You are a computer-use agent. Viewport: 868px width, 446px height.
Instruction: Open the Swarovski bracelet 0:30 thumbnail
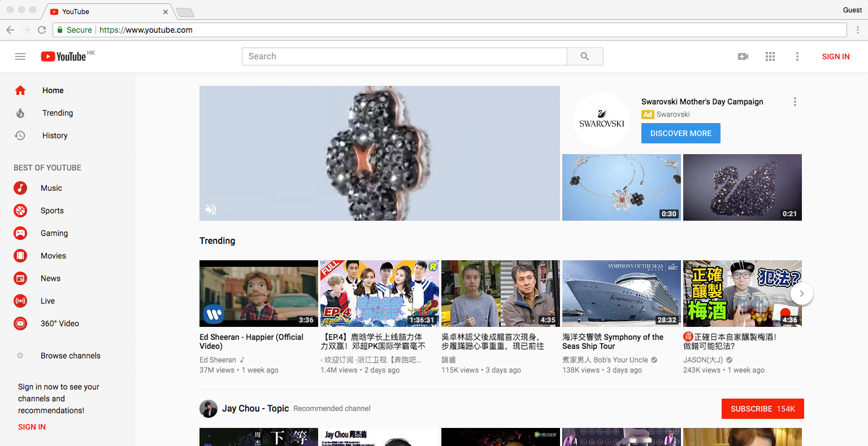coord(622,187)
